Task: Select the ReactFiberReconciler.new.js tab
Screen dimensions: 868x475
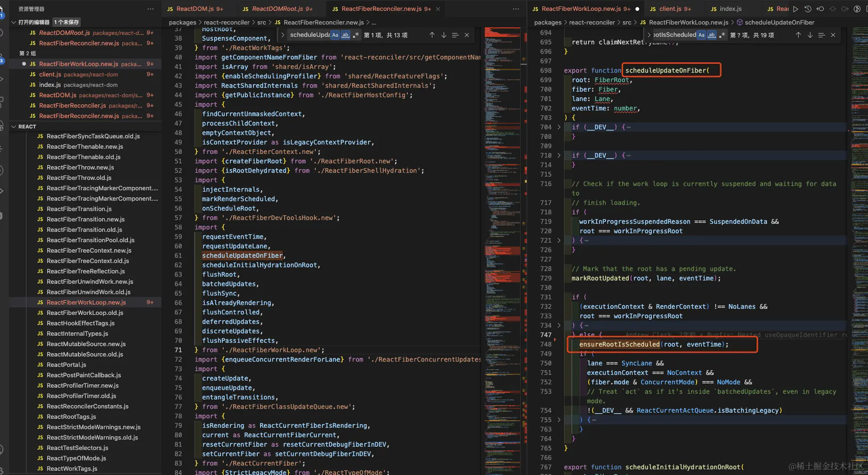Action: tap(386, 9)
